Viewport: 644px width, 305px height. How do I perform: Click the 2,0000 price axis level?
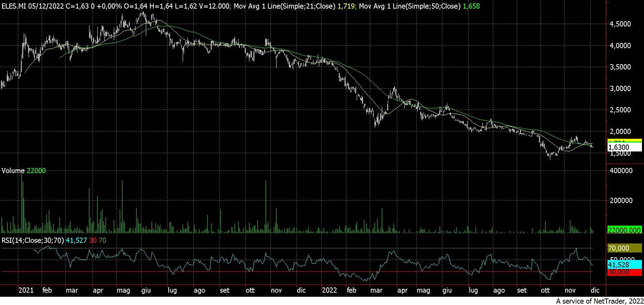point(620,132)
